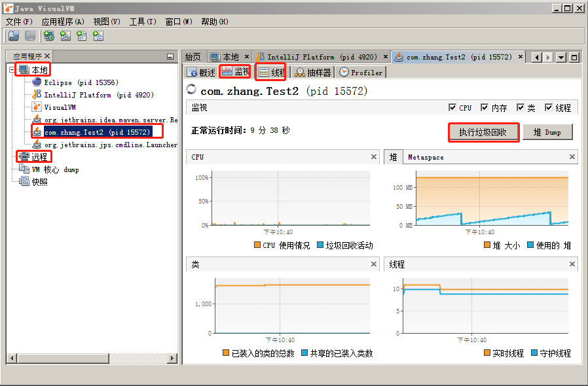The height and width of the screenshot is (386, 588).
Task: Minimize the 应用程序 panel
Action: point(170,56)
